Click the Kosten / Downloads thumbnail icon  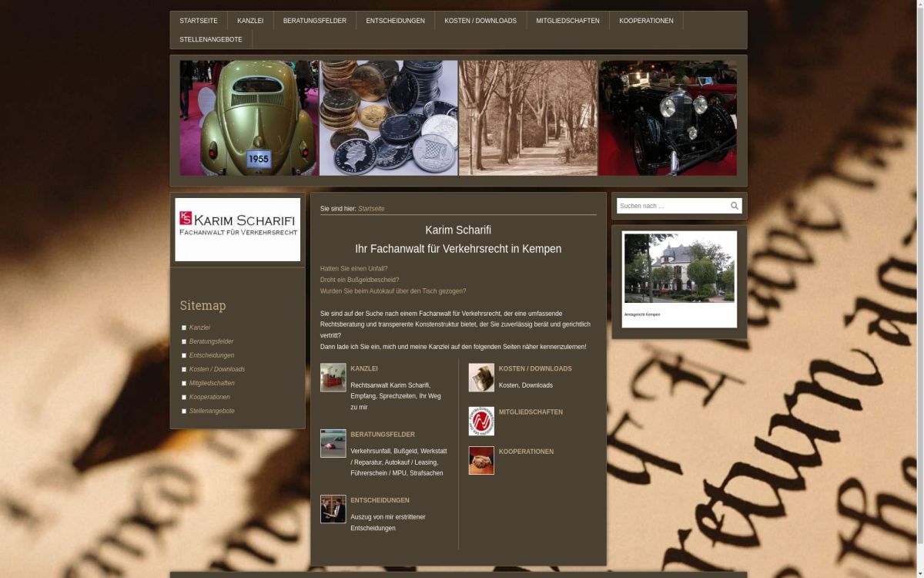point(481,378)
